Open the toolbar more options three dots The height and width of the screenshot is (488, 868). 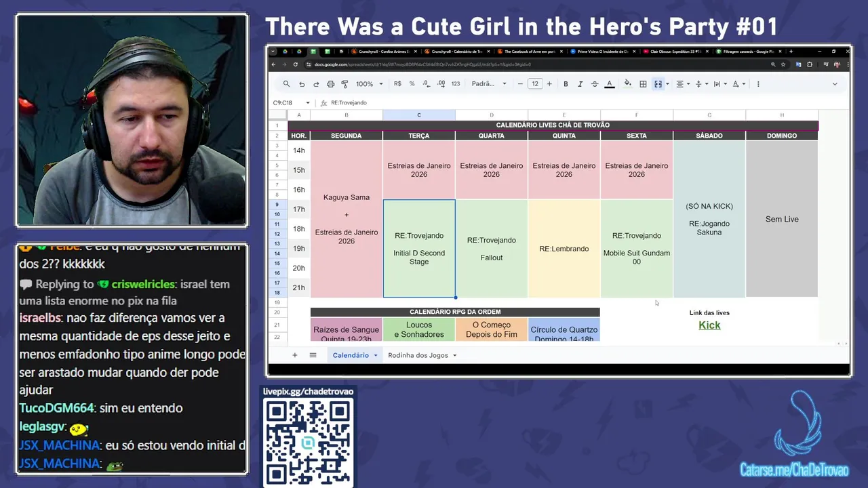click(758, 84)
